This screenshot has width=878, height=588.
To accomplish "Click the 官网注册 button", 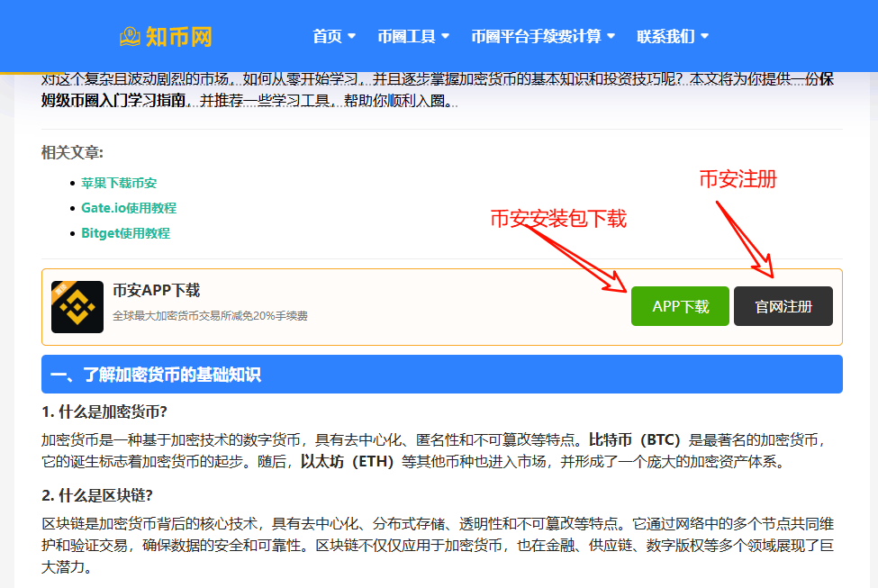I will (x=783, y=305).
